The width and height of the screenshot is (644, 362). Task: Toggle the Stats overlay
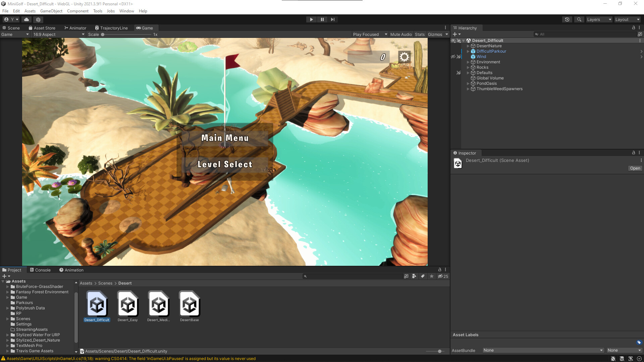(419, 35)
